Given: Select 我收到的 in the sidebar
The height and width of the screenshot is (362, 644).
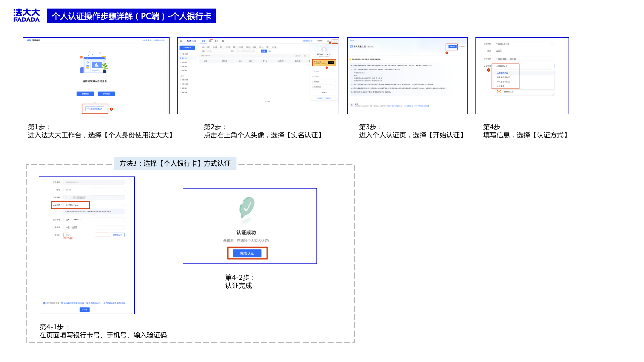Looking at the screenshot, I should click(x=184, y=66).
